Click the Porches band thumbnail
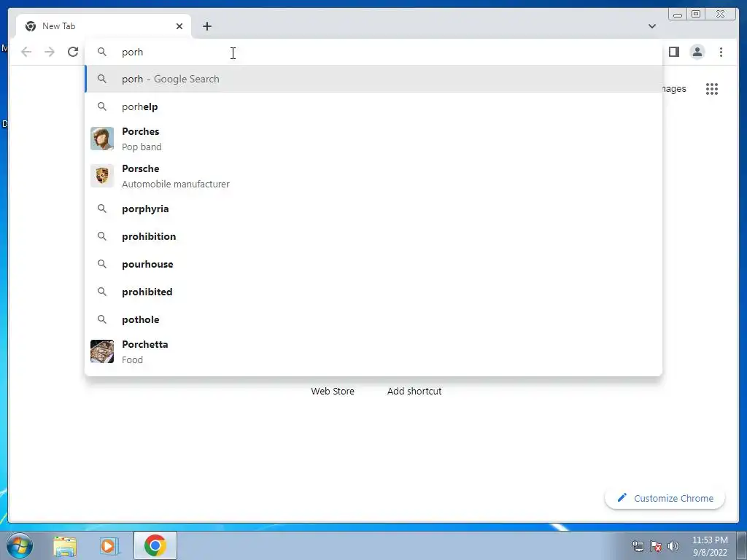This screenshot has width=747, height=560. (x=102, y=139)
